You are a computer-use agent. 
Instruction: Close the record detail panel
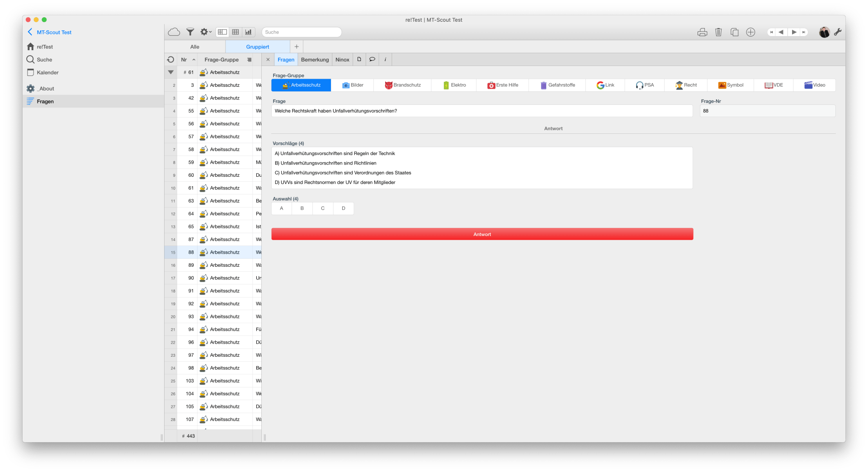coord(268,60)
